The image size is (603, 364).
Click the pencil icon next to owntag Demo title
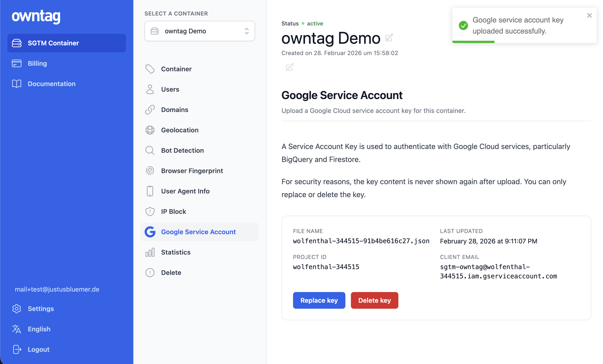(389, 38)
